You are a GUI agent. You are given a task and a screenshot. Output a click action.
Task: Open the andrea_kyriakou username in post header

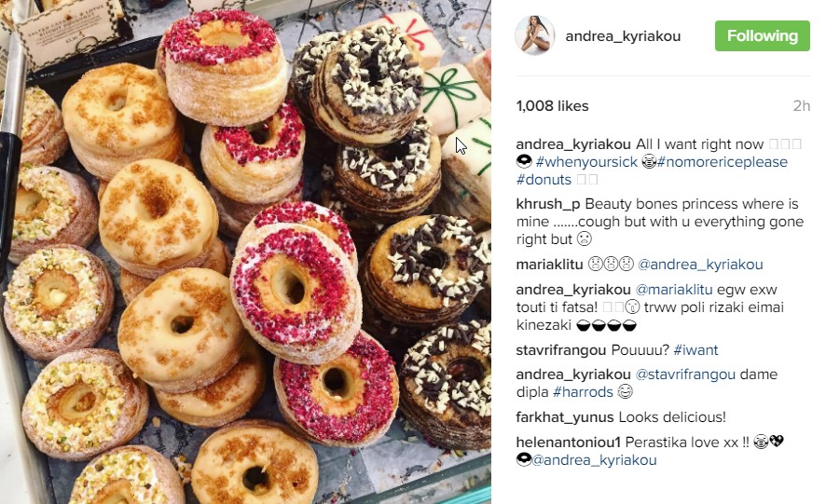pyautogui.click(x=623, y=35)
